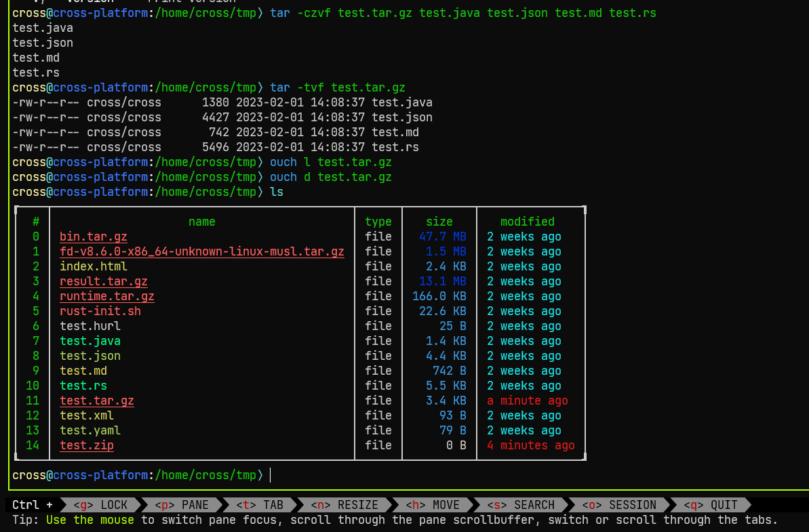This screenshot has height=532, width=809.
Task: Select test.yaml in the ls table
Action: pyautogui.click(x=90, y=430)
